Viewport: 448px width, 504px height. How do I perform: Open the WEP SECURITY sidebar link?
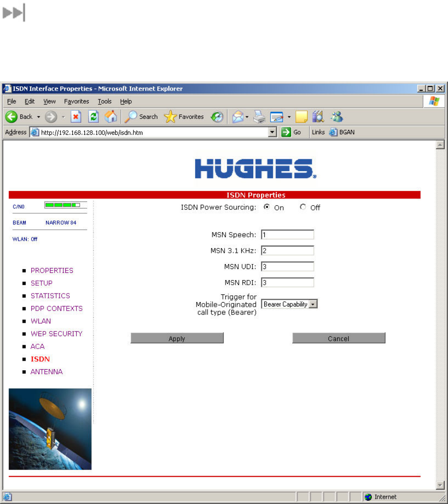pos(57,334)
